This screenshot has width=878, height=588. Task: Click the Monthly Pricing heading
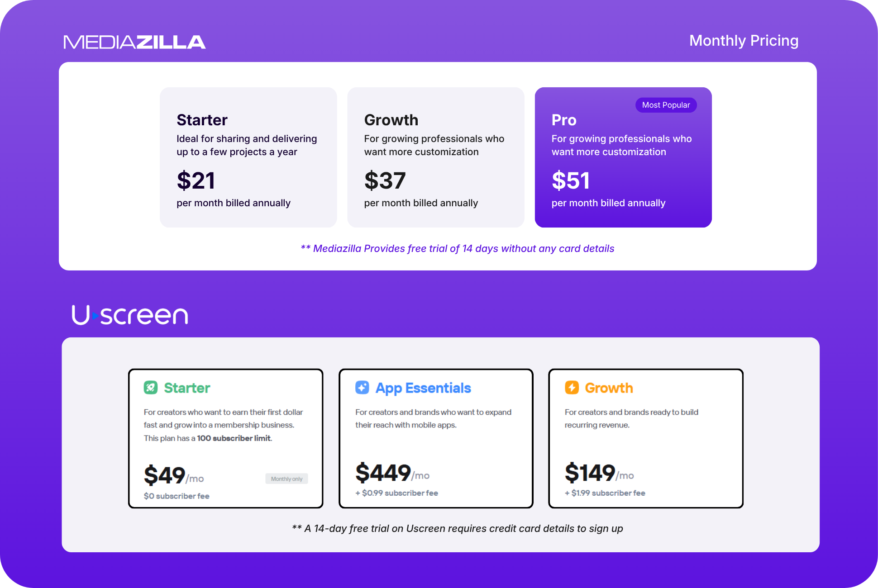(744, 41)
